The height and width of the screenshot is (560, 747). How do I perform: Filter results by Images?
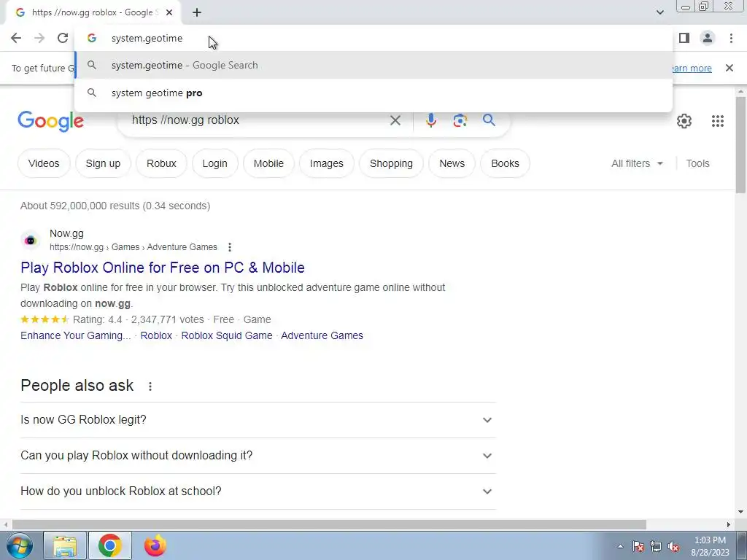(326, 163)
